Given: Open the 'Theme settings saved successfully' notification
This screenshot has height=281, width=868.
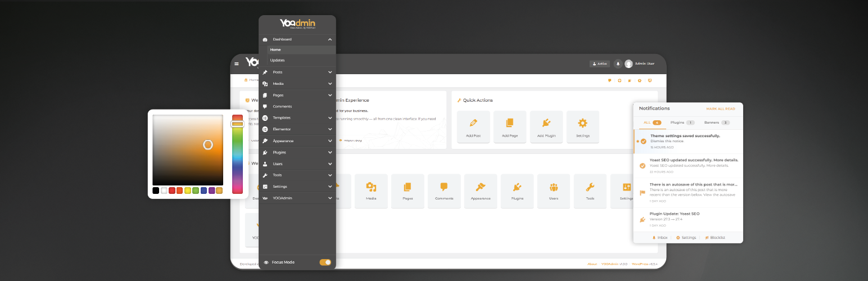Looking at the screenshot, I should point(688,140).
